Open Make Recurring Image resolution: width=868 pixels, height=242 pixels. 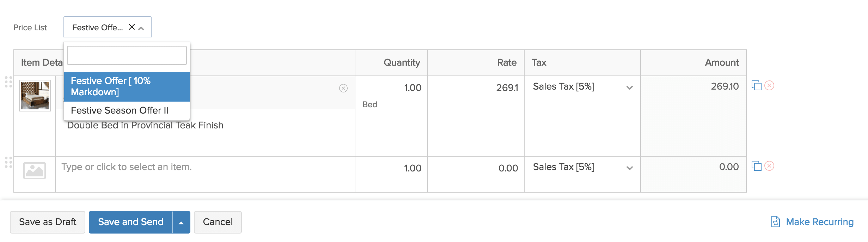tap(818, 222)
